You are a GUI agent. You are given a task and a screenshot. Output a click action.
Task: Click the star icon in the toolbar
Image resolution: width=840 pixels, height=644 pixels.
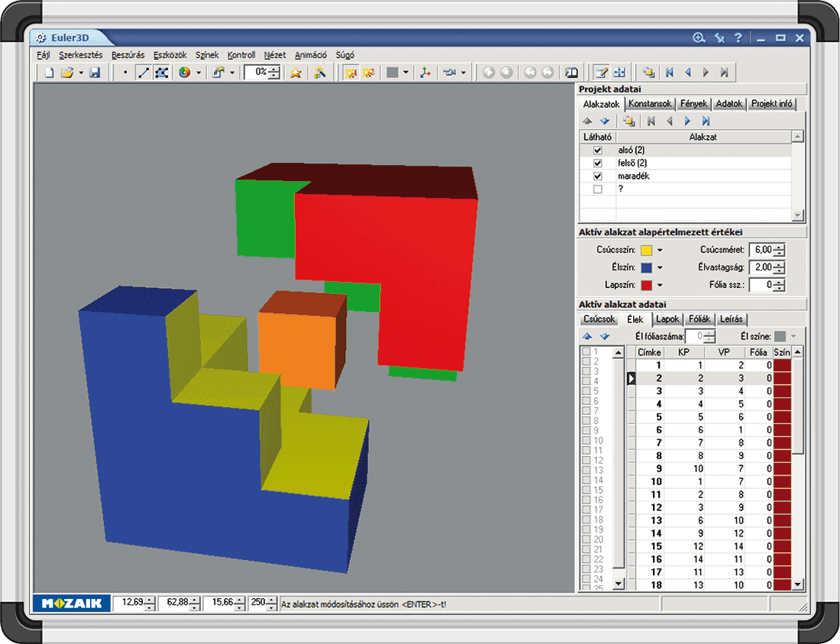coord(296,73)
